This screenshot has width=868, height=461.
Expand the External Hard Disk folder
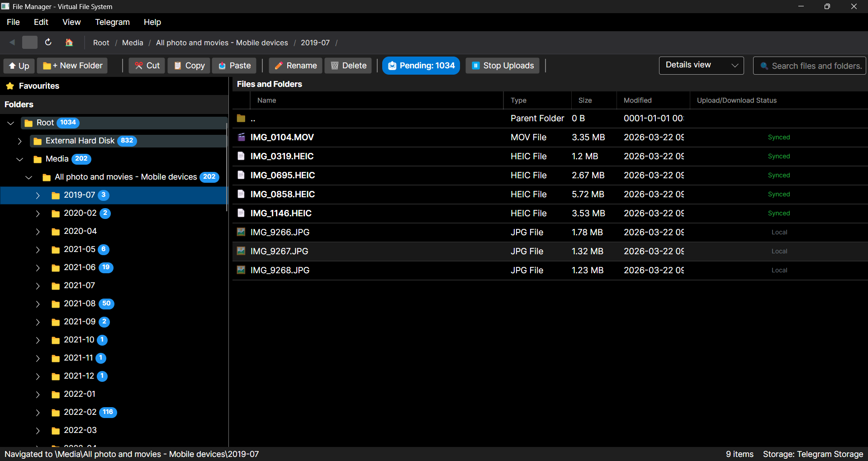[x=19, y=141]
